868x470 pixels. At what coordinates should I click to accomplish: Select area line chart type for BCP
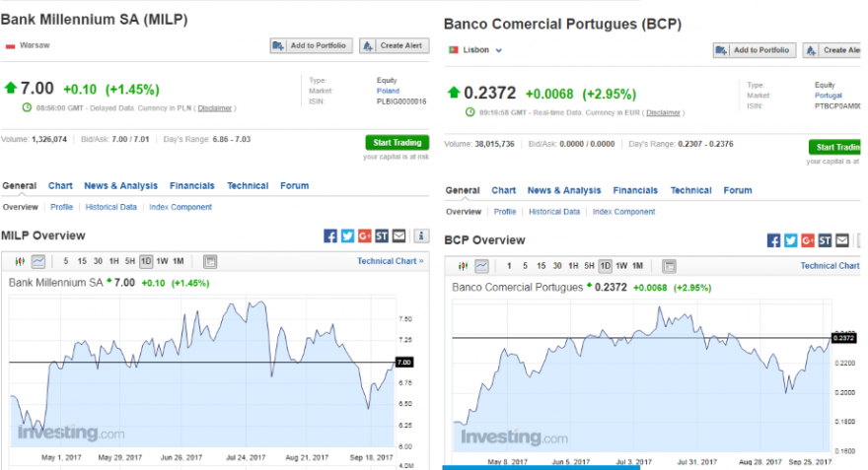(x=481, y=266)
